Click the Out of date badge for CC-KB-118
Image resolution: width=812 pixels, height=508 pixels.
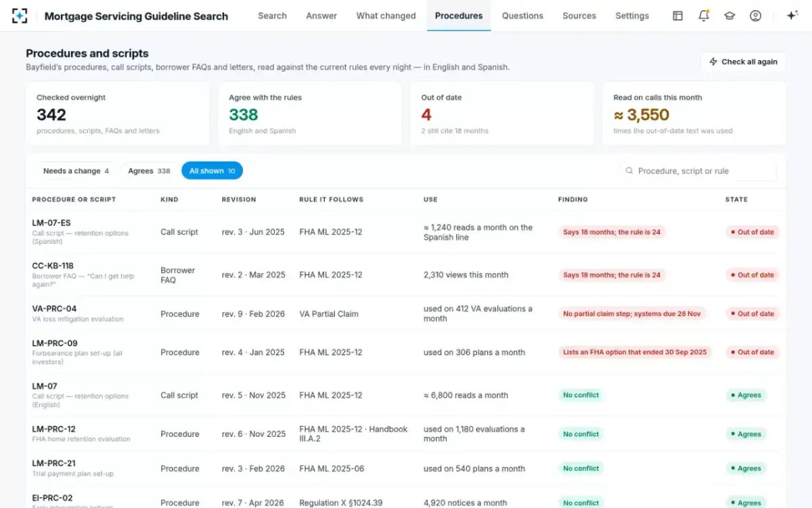(x=752, y=275)
